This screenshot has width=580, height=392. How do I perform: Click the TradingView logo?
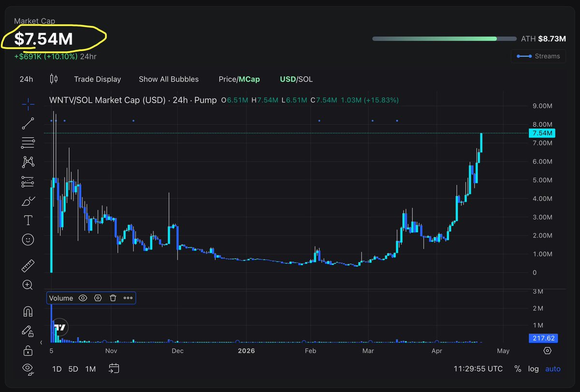click(60, 327)
